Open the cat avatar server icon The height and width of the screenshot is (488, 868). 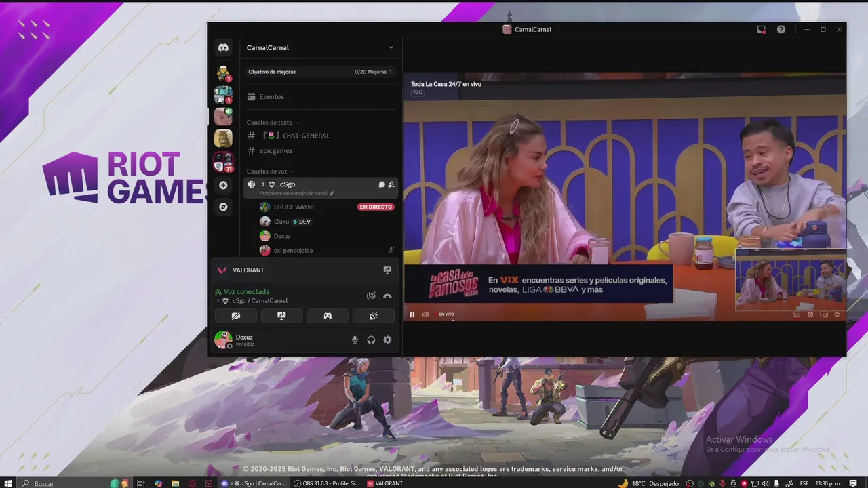click(x=223, y=138)
